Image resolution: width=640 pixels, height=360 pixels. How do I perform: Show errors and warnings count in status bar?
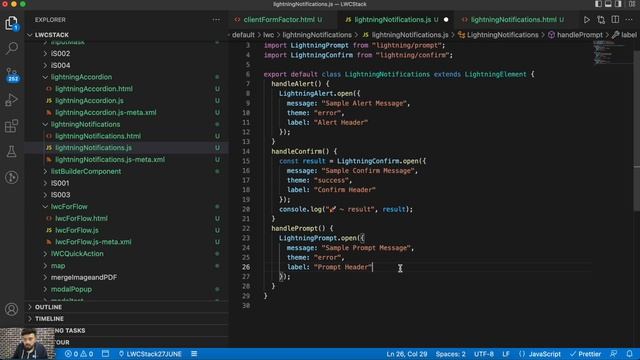pyautogui.click(x=79, y=354)
